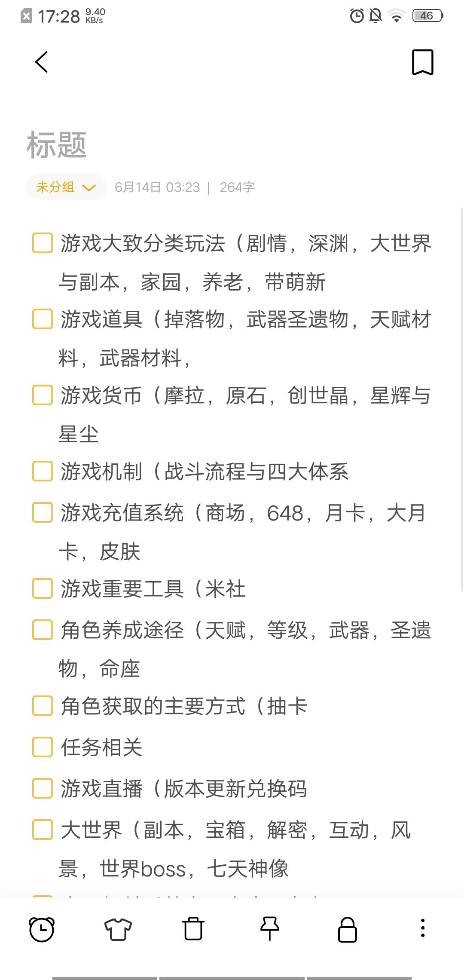464x980 pixels.
Task: Open the three-dot more options menu
Action: [423, 928]
